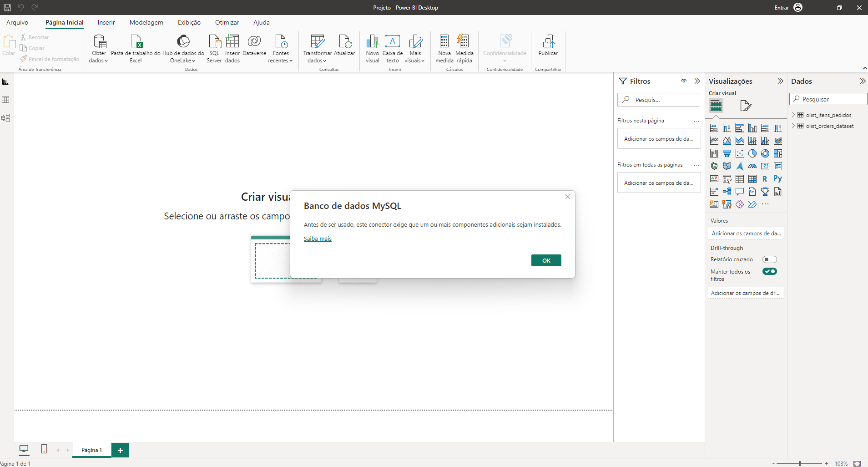The width and height of the screenshot is (868, 467).
Task: Add a new report page
Action: [120, 450]
